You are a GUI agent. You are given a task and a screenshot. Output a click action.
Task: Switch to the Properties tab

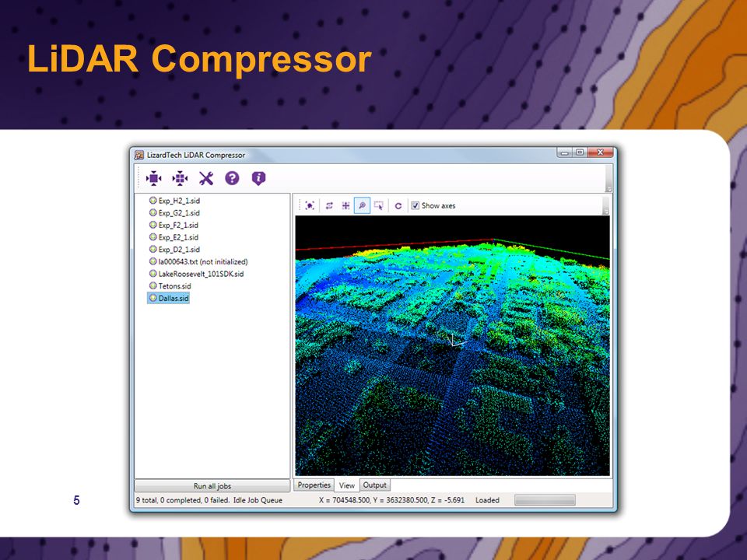(x=314, y=485)
